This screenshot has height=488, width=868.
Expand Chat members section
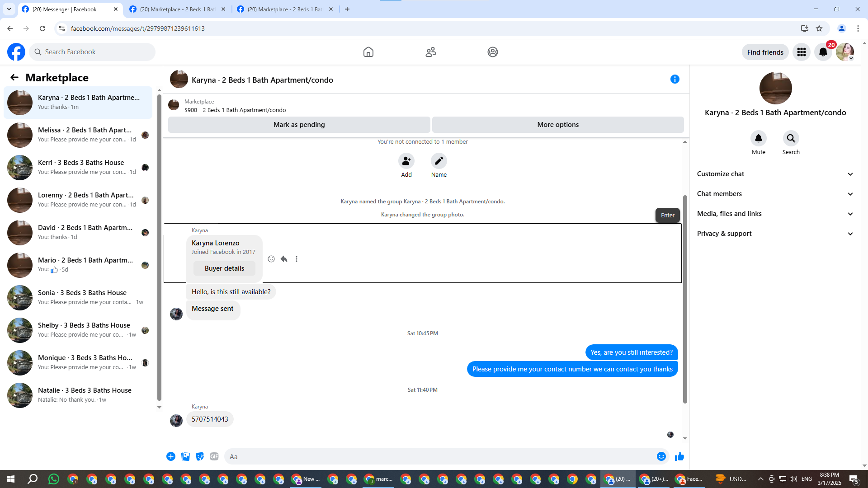775,194
